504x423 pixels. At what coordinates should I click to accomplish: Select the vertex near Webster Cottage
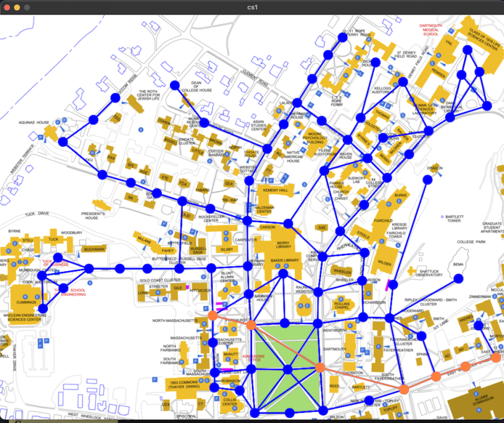pos(249,180)
